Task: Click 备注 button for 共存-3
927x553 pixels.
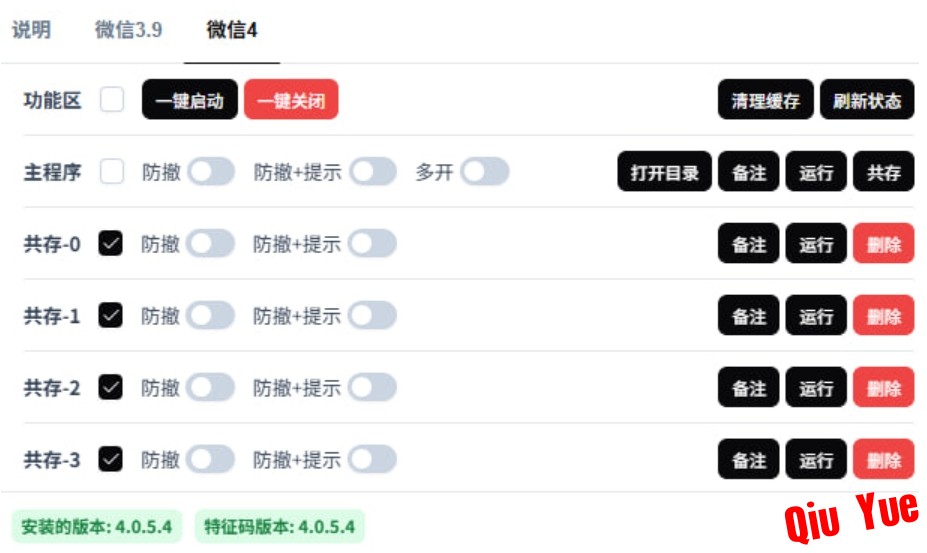Action: 748,459
